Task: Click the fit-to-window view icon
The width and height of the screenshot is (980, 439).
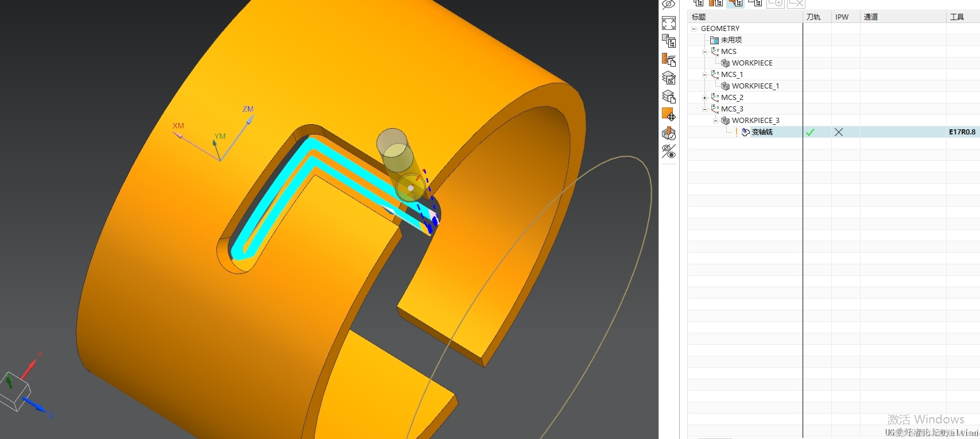Action: pos(669,23)
